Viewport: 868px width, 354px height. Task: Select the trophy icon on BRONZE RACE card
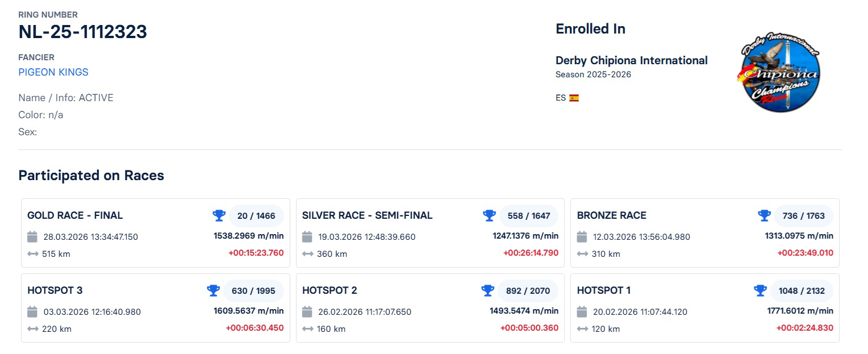pyautogui.click(x=764, y=215)
